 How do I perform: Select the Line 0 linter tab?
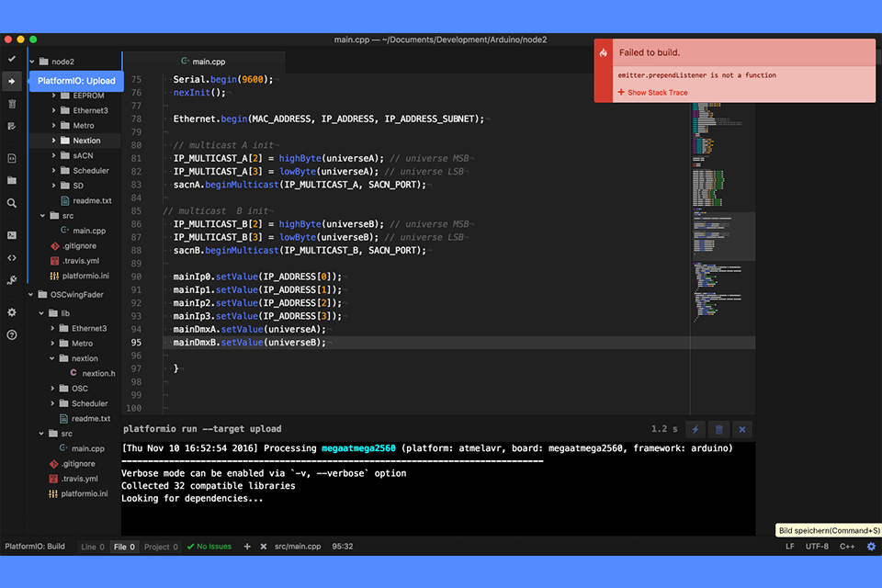pos(93,547)
